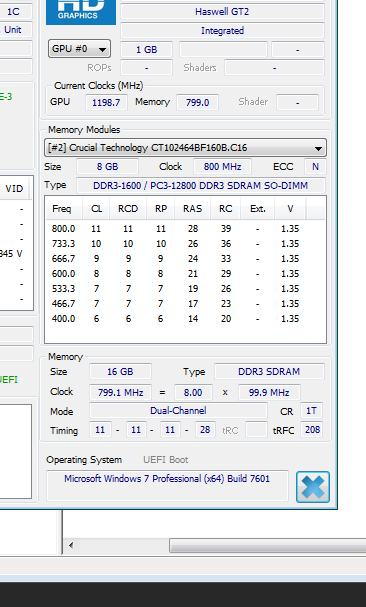
Task: Click the tRFC value 208 field
Action: point(312,430)
